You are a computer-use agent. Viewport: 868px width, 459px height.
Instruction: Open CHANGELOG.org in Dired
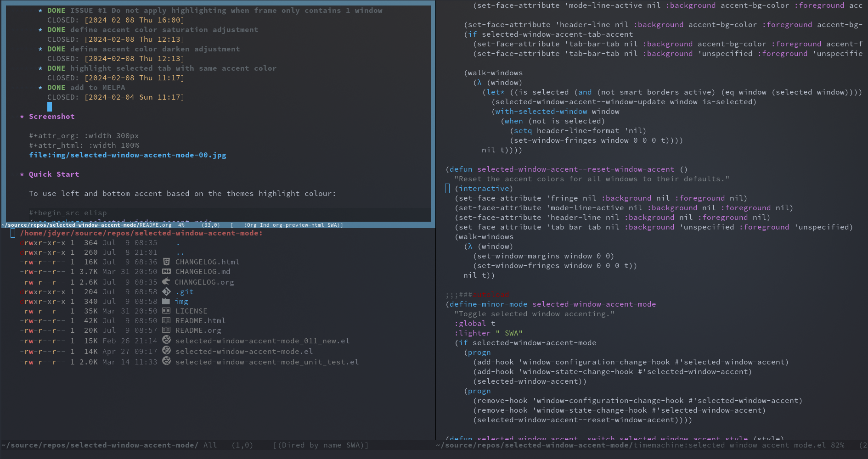point(204,282)
